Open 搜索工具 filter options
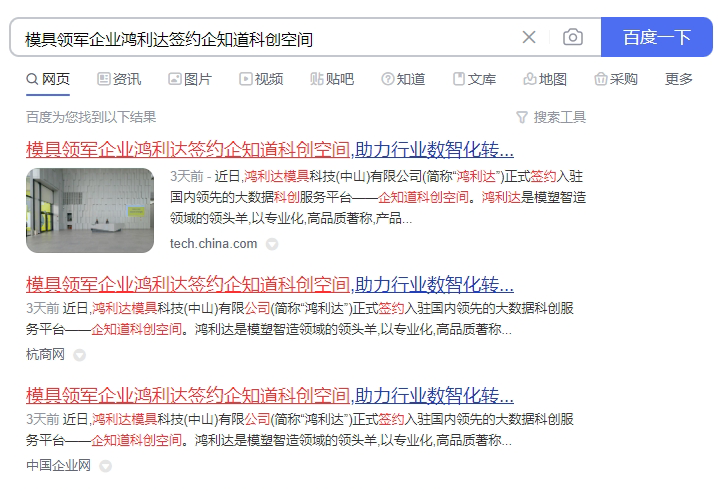 (551, 118)
